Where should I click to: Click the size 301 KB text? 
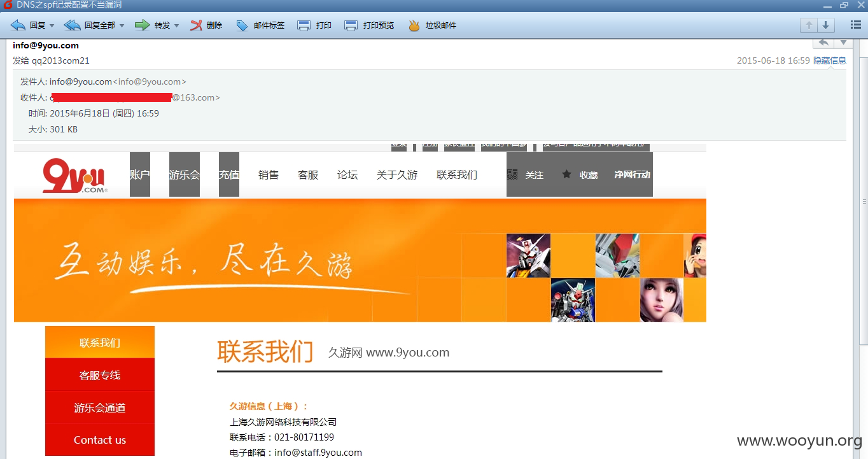tap(64, 129)
